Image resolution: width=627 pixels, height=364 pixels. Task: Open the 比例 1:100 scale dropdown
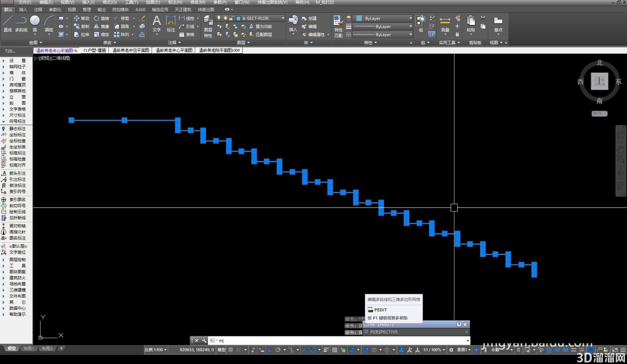click(156, 350)
